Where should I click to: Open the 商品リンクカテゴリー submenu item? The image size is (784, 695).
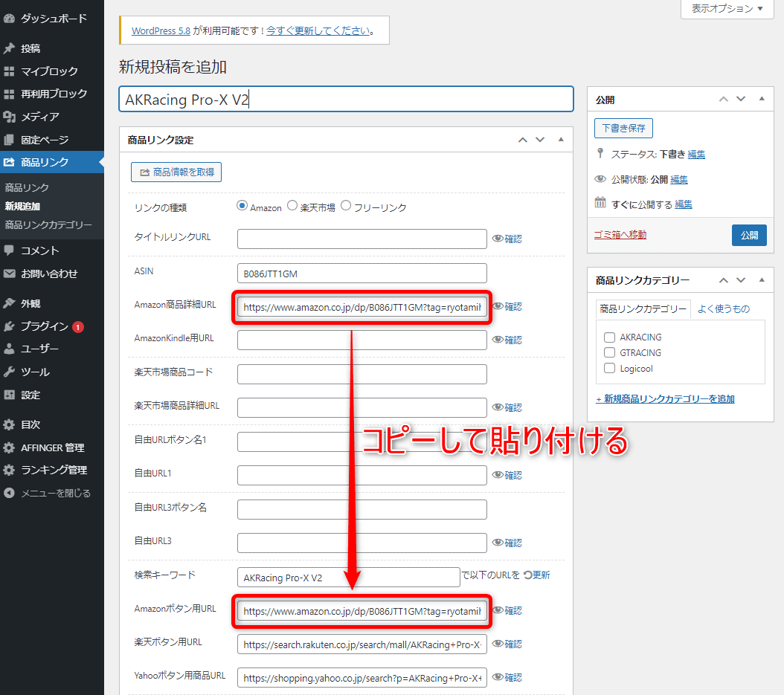coord(48,224)
